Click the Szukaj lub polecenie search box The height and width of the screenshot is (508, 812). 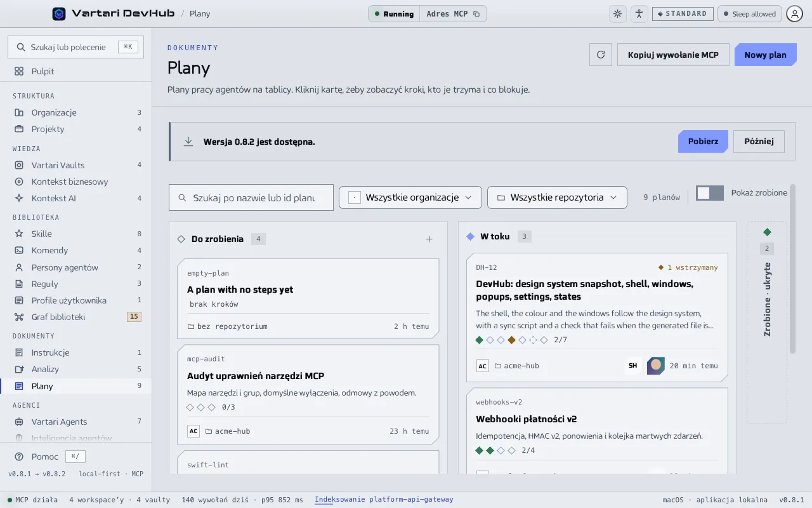pos(76,46)
